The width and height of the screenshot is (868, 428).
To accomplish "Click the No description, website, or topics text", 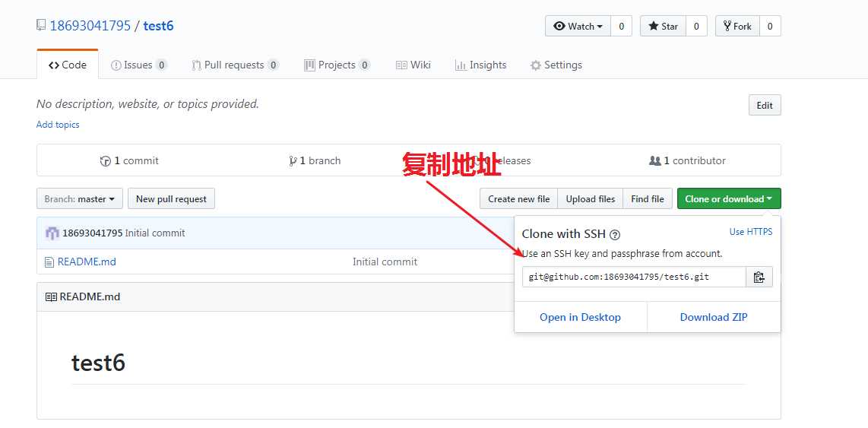I will (147, 103).
